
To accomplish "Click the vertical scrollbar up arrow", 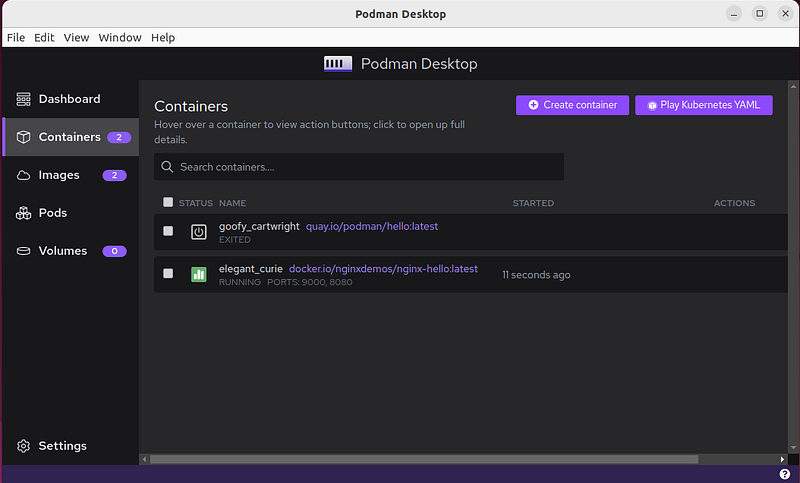I will pyautogui.click(x=793, y=86).
